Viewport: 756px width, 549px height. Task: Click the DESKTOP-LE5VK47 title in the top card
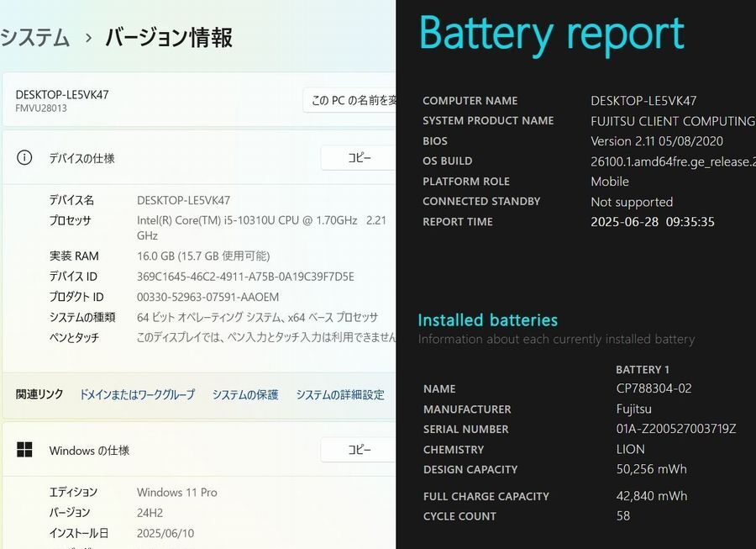point(61,94)
